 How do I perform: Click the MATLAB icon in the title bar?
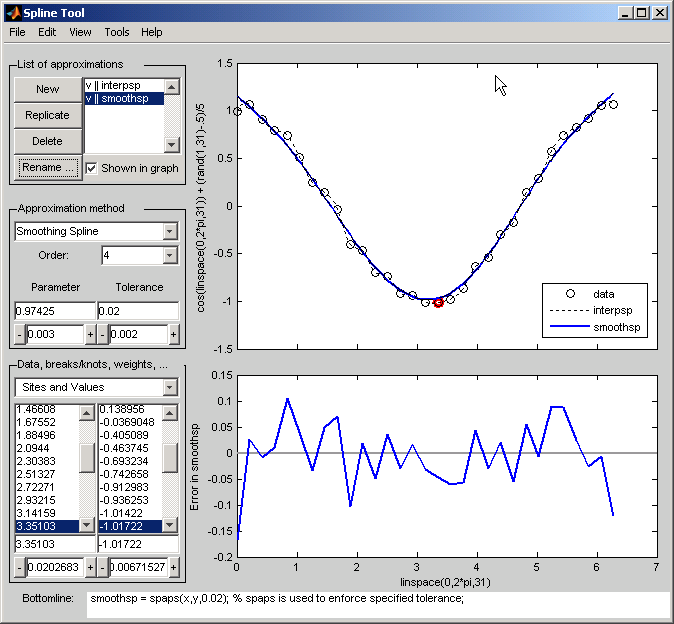coord(13,13)
